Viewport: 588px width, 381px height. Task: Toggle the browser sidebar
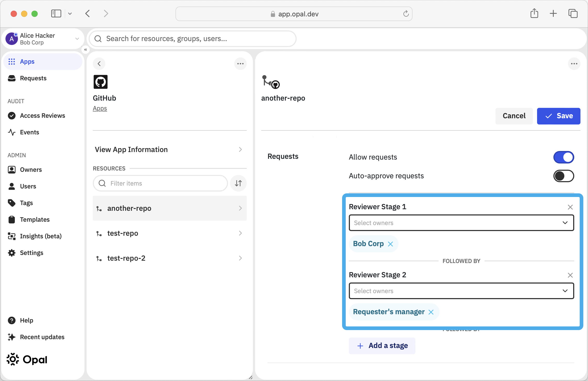pyautogui.click(x=56, y=14)
